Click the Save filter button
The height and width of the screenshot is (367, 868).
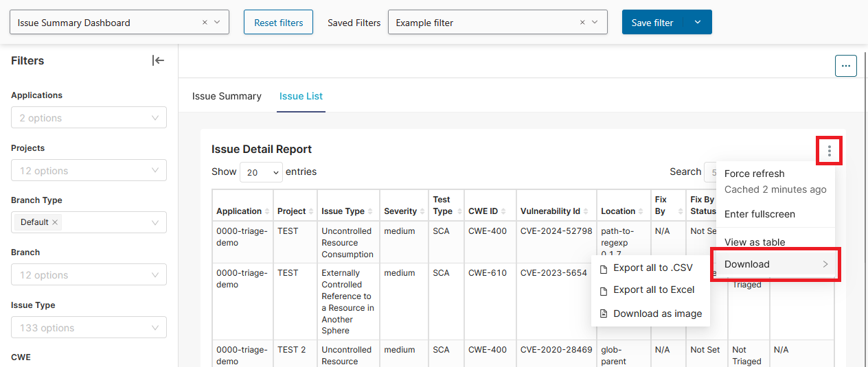click(652, 23)
